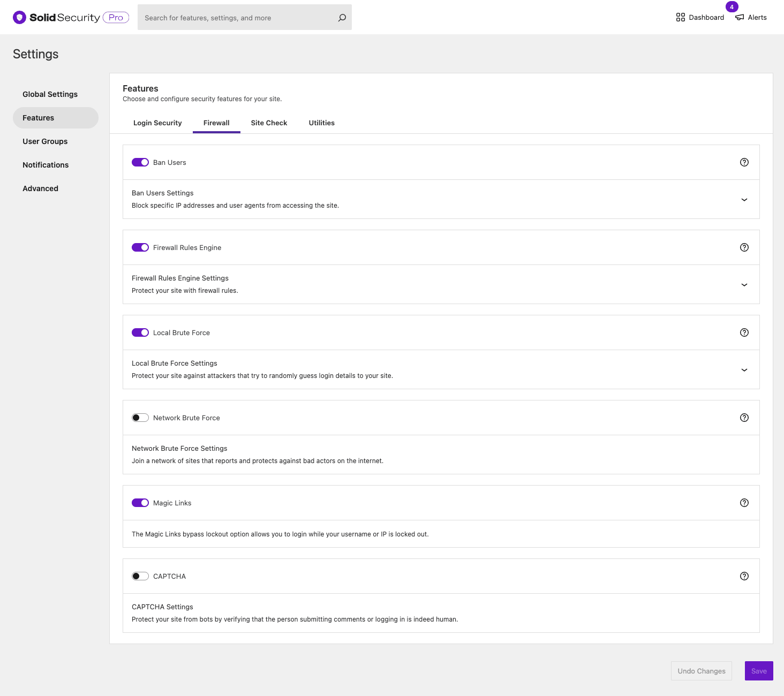Expand Firewall Rules Engine Settings chevron
The width and height of the screenshot is (784, 696).
[x=744, y=285]
